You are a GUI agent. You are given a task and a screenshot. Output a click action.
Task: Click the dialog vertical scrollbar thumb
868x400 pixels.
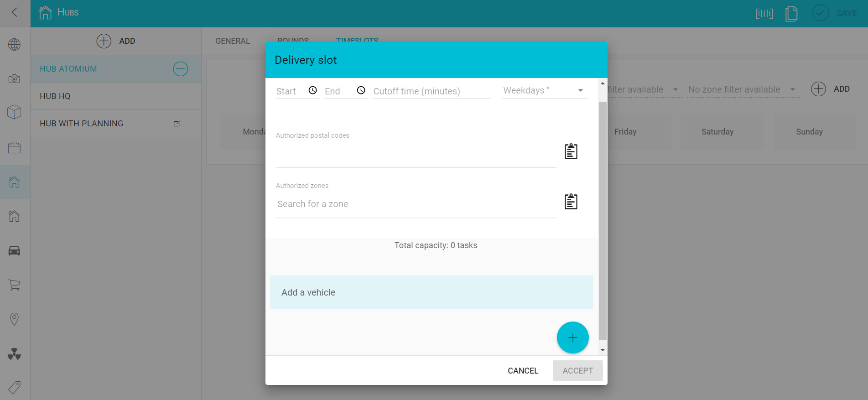(x=603, y=221)
